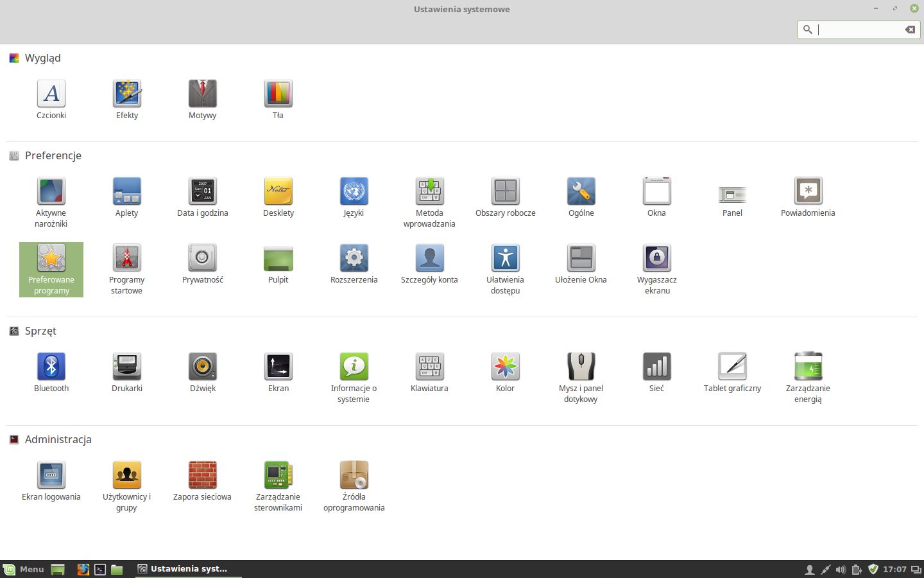Click the settings search input field
The image size is (924, 578).
[x=859, y=30]
